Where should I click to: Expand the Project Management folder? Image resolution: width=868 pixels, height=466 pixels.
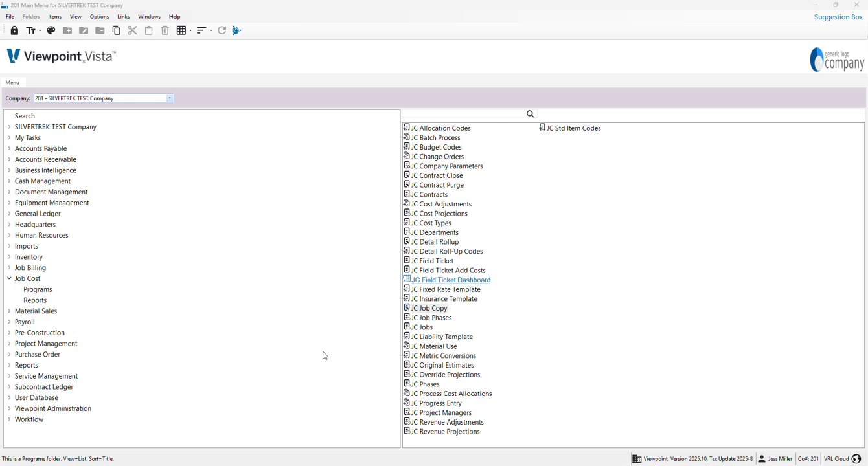pos(9,344)
